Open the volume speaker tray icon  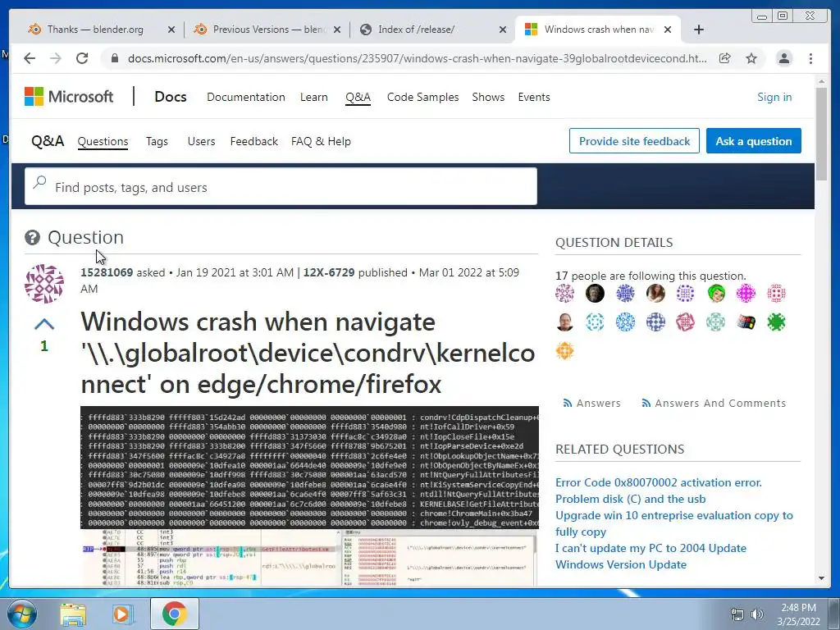tap(756, 614)
